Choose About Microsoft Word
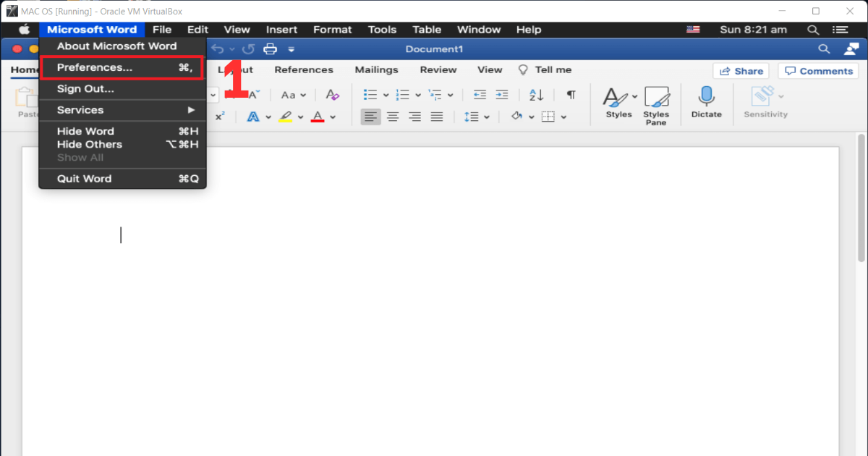 pyautogui.click(x=122, y=46)
